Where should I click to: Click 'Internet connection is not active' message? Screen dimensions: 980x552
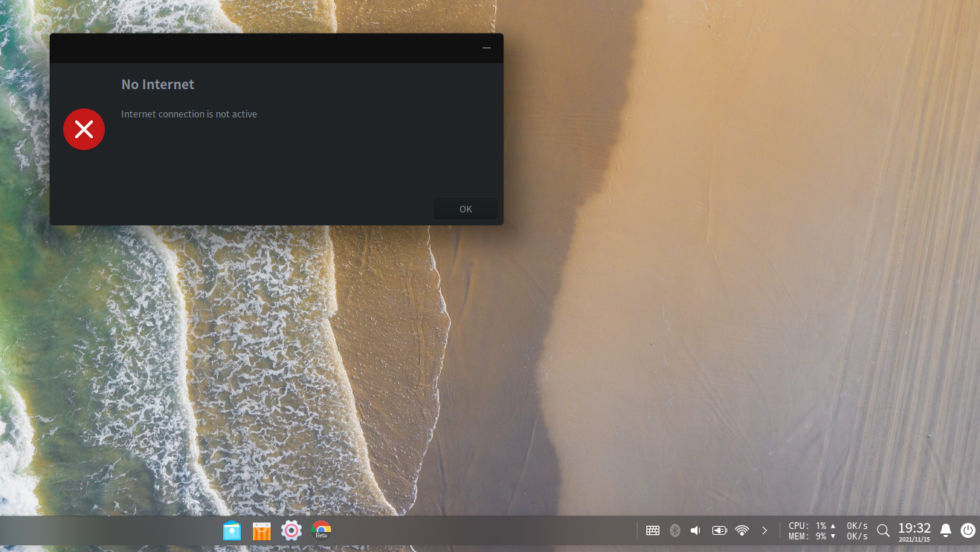pyautogui.click(x=189, y=114)
